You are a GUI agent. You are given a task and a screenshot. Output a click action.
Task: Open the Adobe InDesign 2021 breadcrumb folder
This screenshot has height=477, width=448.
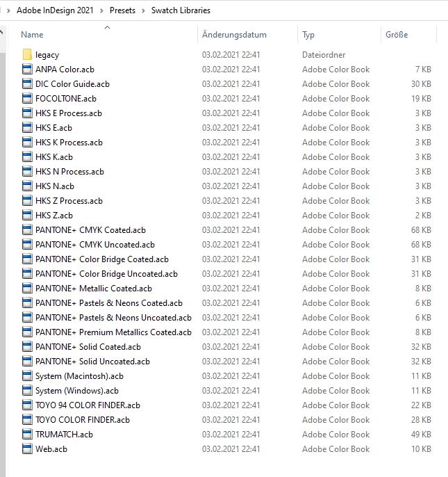[x=55, y=10]
